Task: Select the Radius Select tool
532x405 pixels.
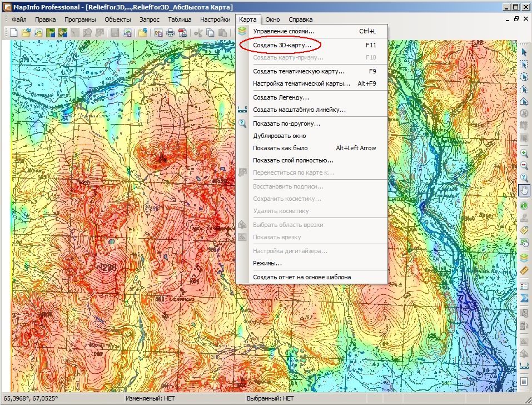Action: (524, 77)
